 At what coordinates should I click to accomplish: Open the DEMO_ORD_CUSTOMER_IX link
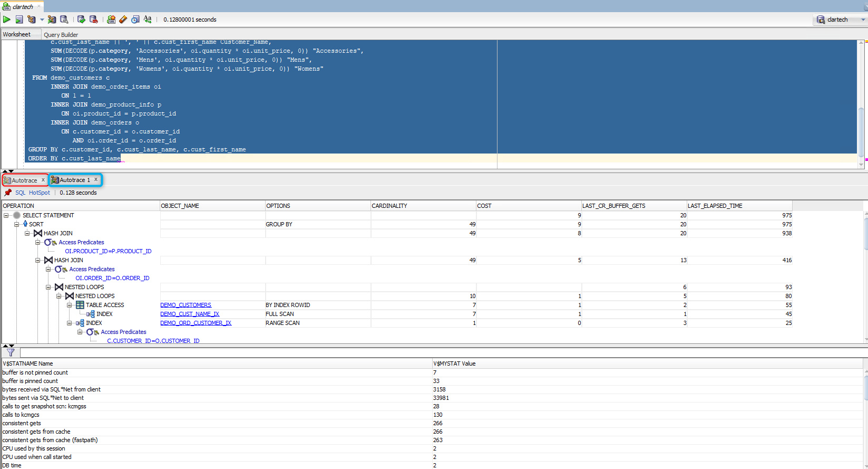click(x=196, y=323)
